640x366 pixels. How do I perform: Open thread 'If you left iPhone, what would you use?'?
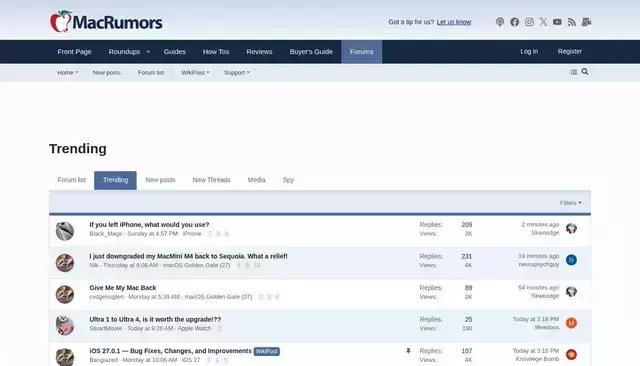pos(149,224)
